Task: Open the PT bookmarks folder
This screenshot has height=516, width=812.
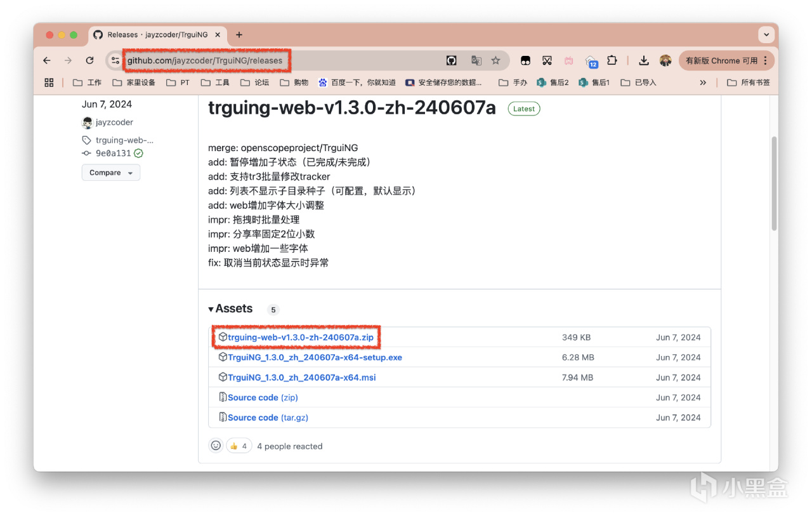Action: (x=178, y=83)
